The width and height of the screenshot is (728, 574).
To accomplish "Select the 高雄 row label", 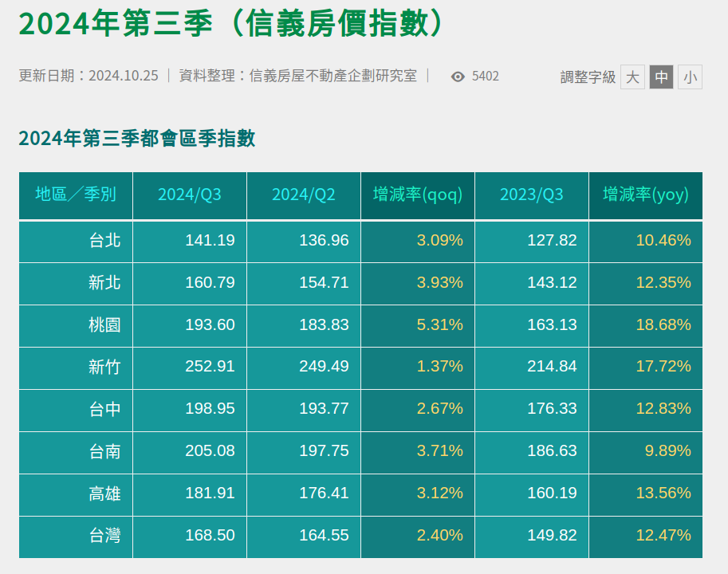I will [104, 493].
